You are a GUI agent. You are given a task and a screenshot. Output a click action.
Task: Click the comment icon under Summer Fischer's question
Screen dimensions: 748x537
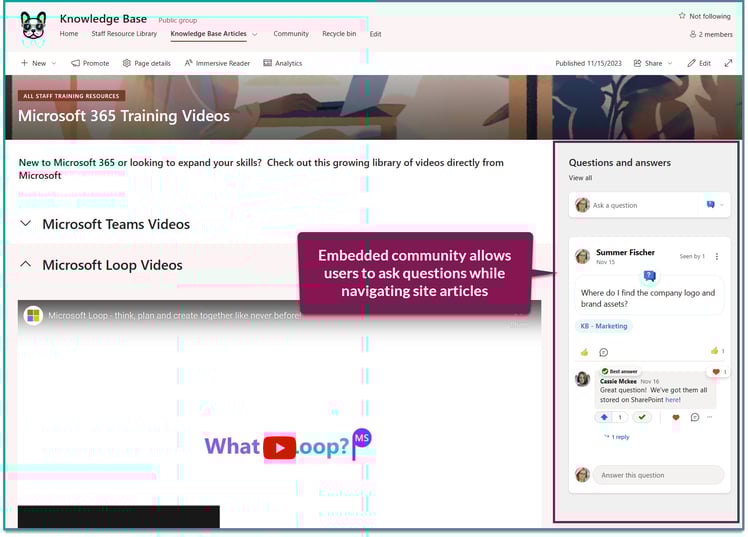click(x=603, y=352)
